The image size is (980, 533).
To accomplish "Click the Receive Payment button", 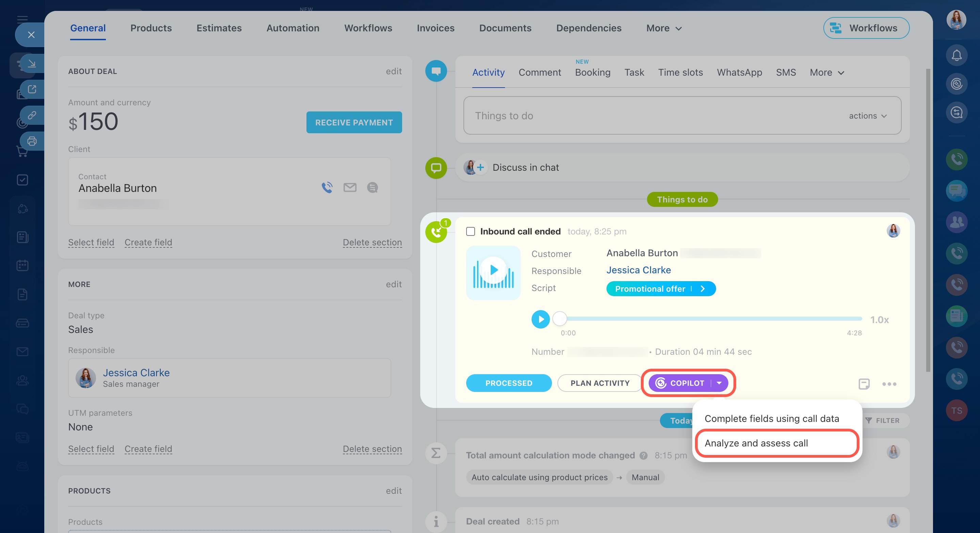I will coord(353,123).
